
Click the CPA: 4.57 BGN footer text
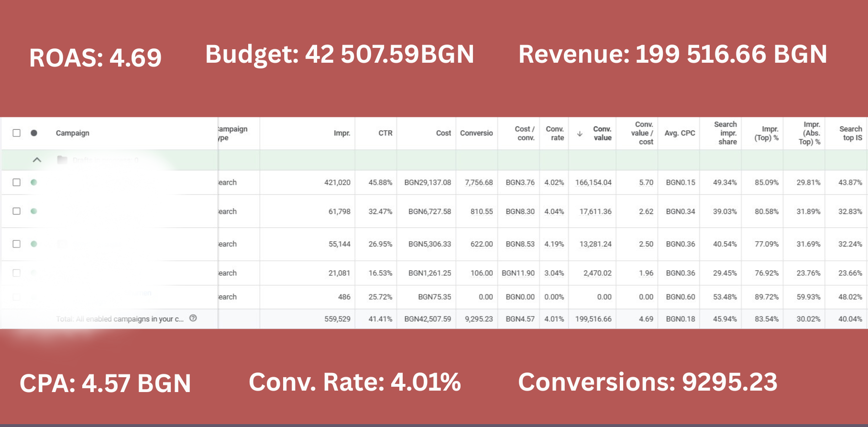point(105,383)
